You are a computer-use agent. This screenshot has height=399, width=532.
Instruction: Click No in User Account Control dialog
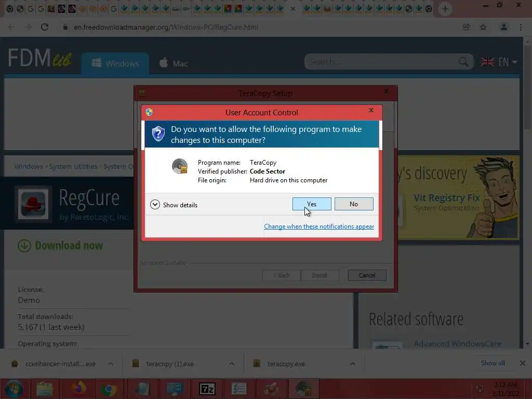coord(353,204)
